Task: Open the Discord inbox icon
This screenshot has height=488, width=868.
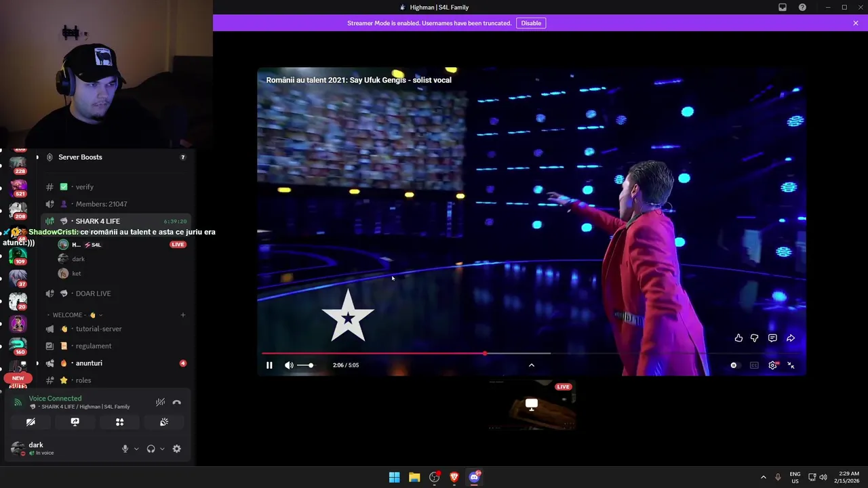Action: [783, 7]
